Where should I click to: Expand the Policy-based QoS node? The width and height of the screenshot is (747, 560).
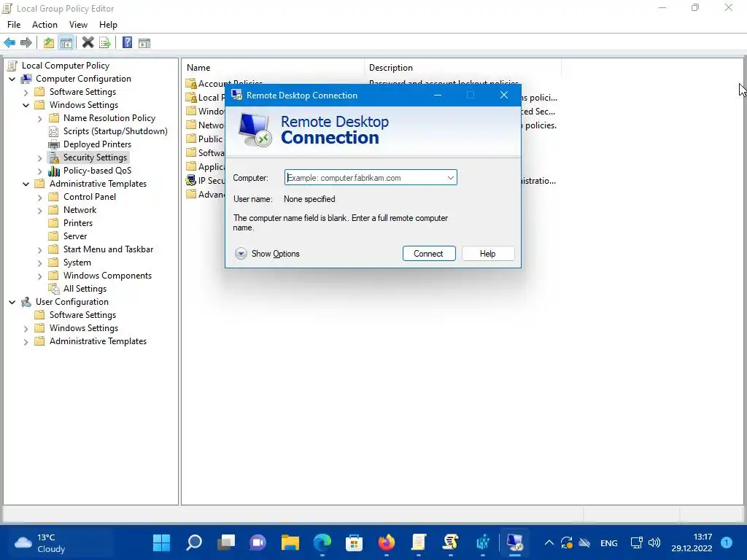point(40,171)
